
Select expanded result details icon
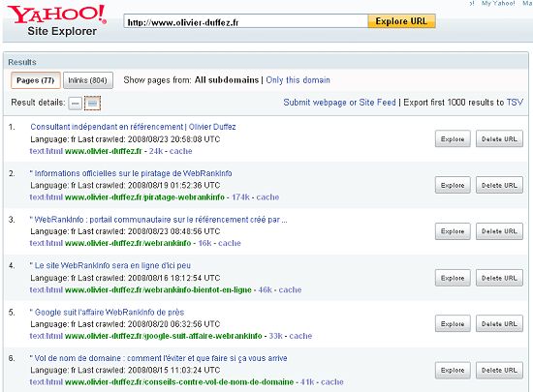92,104
